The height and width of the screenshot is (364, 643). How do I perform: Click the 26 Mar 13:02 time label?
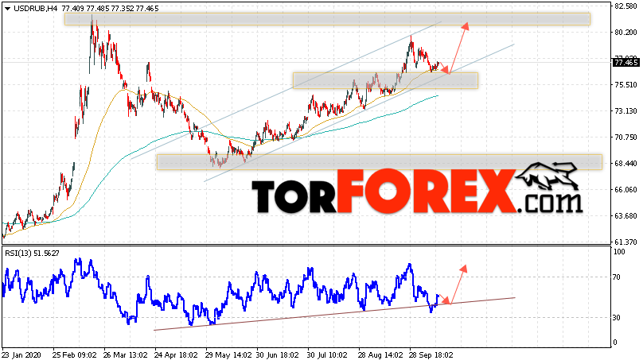click(126, 355)
